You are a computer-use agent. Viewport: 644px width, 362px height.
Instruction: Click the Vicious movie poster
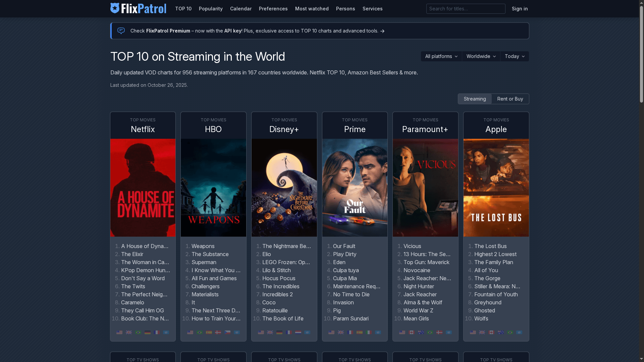(x=425, y=188)
